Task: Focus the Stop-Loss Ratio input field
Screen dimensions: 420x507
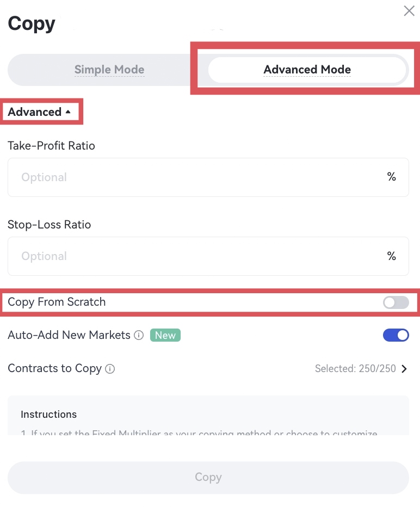Action: pyautogui.click(x=196, y=256)
